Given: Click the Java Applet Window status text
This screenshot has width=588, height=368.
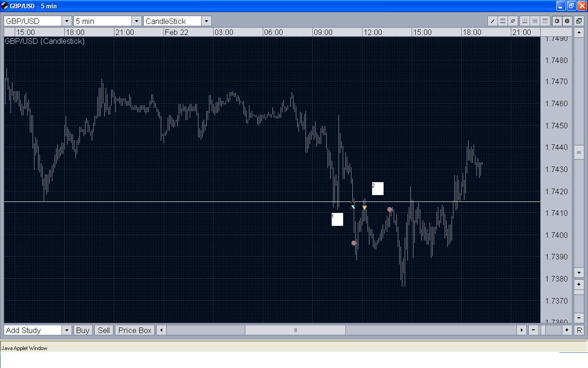Looking at the screenshot, I should 24,348.
